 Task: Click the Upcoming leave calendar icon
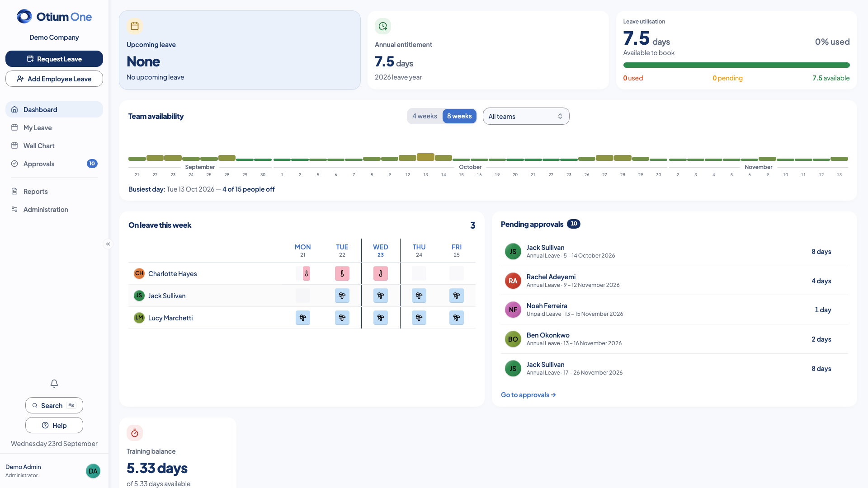click(135, 26)
